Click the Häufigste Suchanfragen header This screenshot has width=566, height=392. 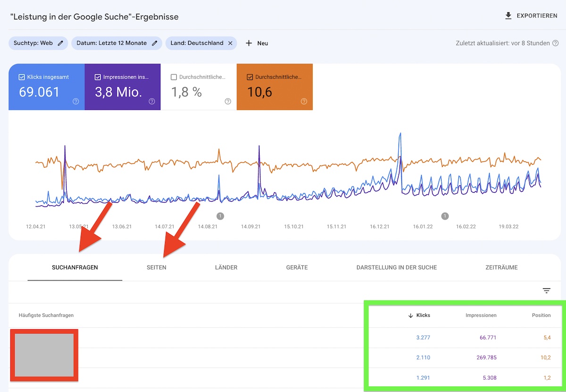point(46,315)
